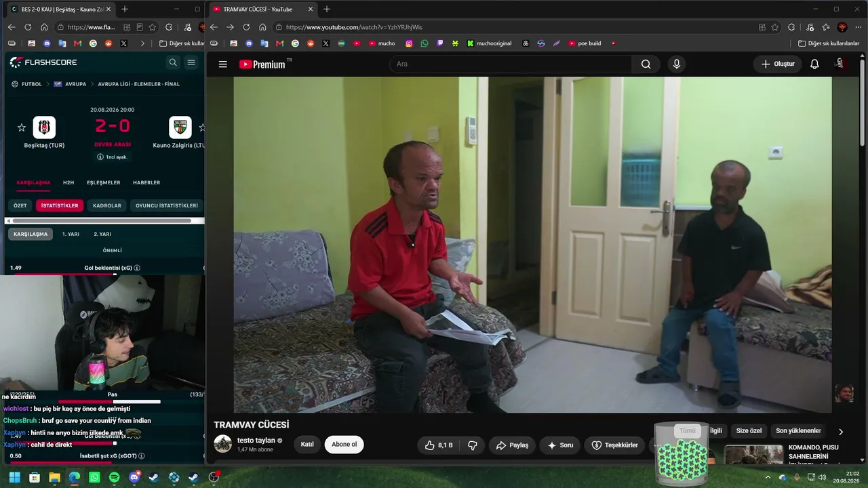Start voice search with the microphone

[676, 64]
